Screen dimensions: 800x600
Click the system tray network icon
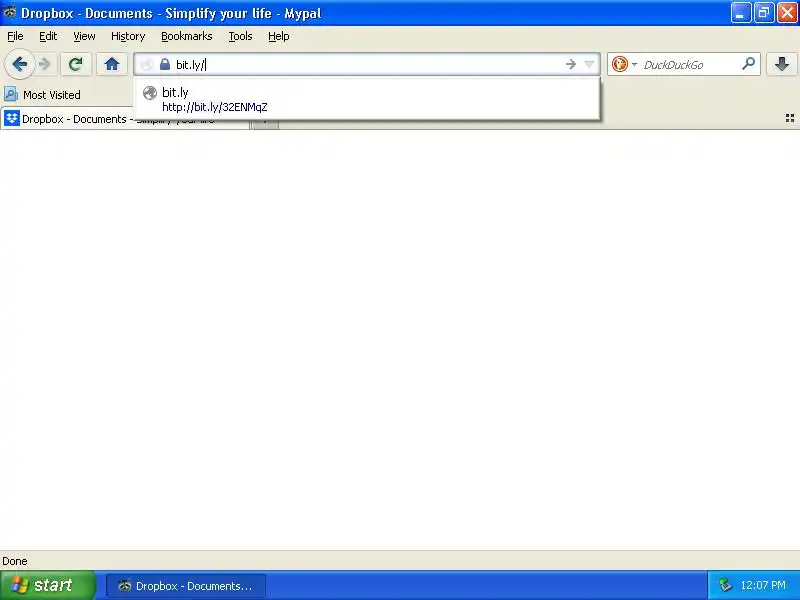coord(724,585)
